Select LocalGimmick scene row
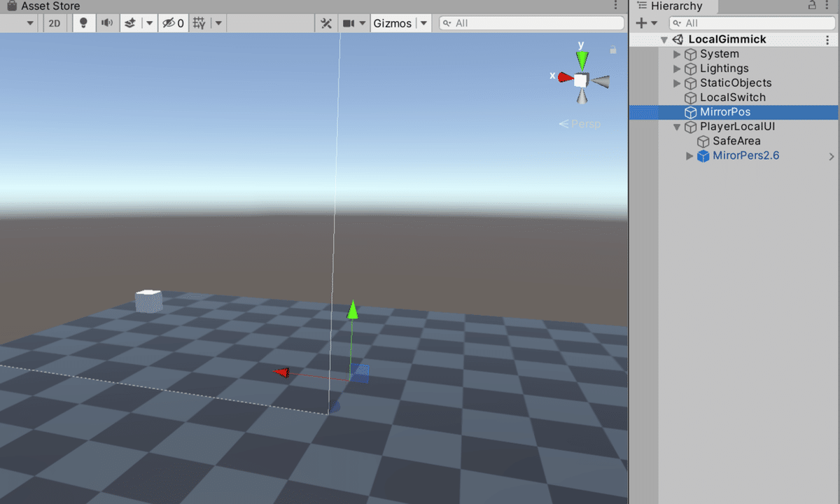 (734, 39)
